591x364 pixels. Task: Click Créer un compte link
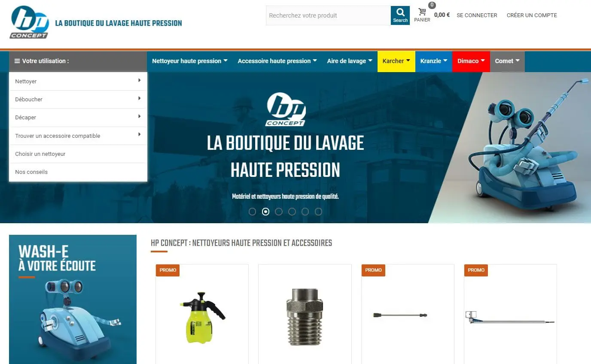[x=532, y=15]
